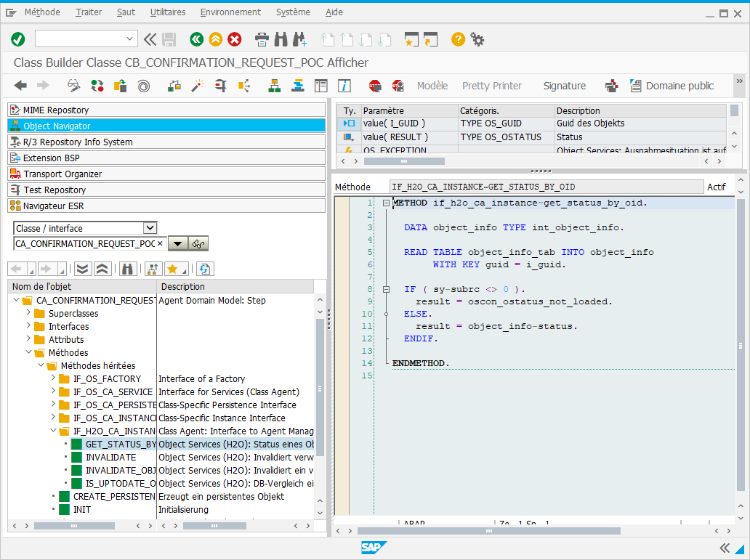
Task: Click the yellow Exit icon
Action: [x=216, y=39]
